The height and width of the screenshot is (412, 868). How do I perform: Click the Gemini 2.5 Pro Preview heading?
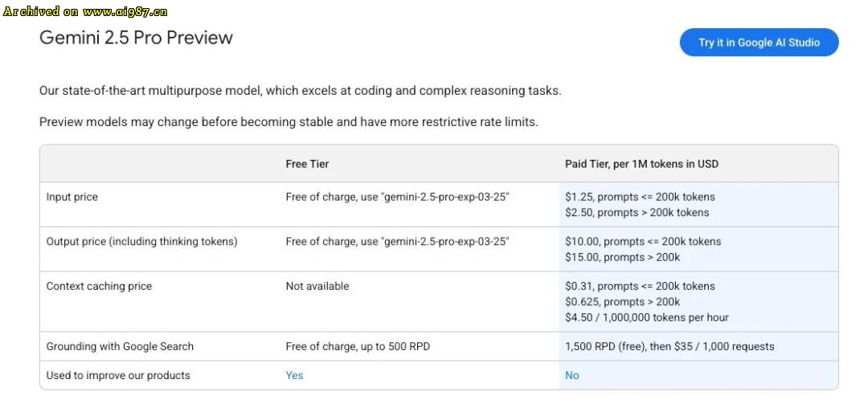point(136,38)
